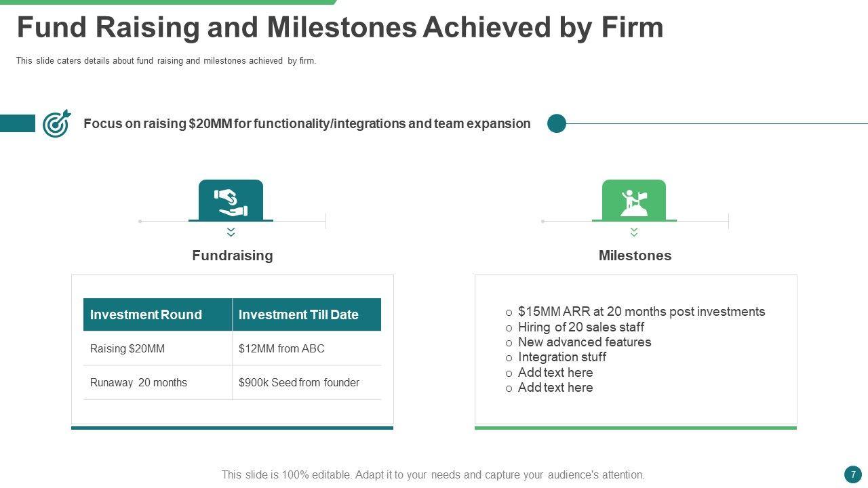Click the $900k Seed from founder cell

[299, 382]
